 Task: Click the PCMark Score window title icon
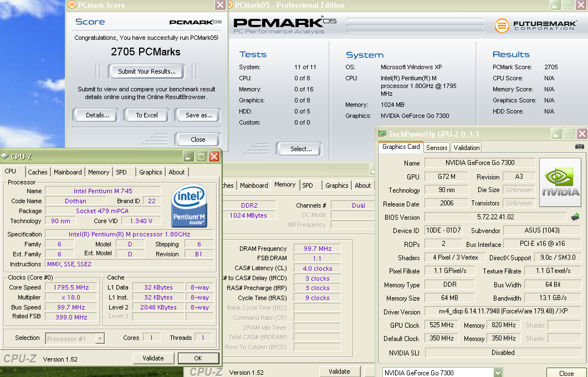71,5
